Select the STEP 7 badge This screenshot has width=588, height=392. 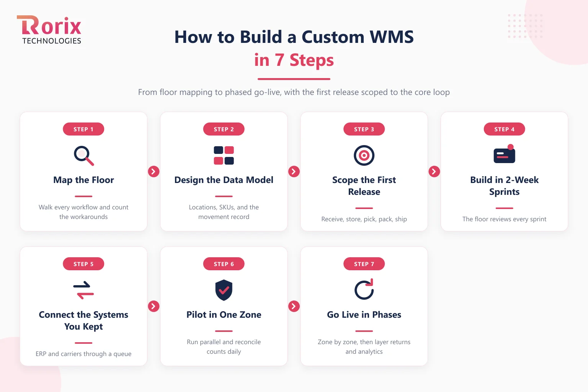click(364, 264)
